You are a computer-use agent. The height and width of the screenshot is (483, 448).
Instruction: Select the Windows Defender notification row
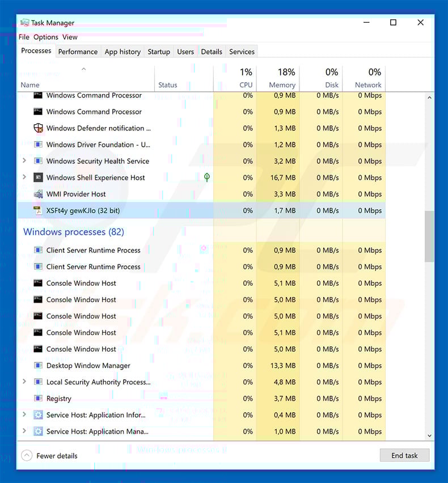pyautogui.click(x=201, y=128)
